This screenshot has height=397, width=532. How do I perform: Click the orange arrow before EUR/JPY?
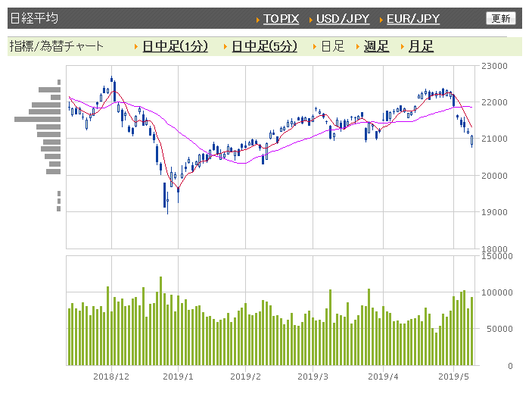click(x=381, y=20)
